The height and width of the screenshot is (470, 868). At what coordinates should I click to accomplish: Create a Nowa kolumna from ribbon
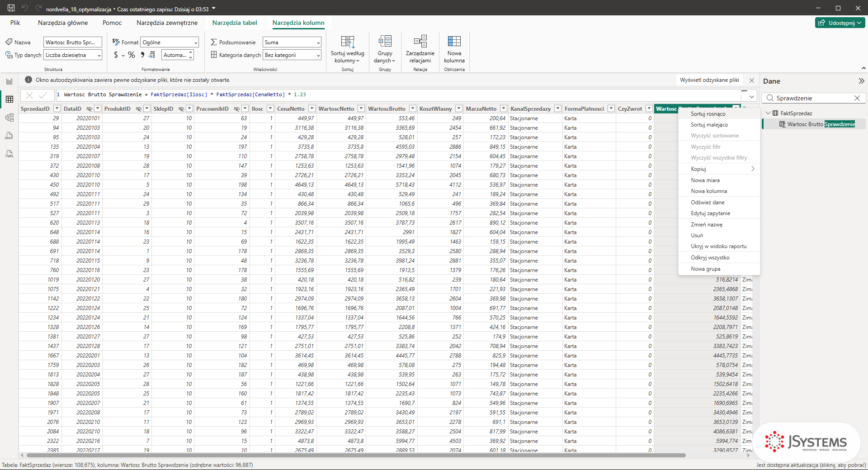pos(454,49)
